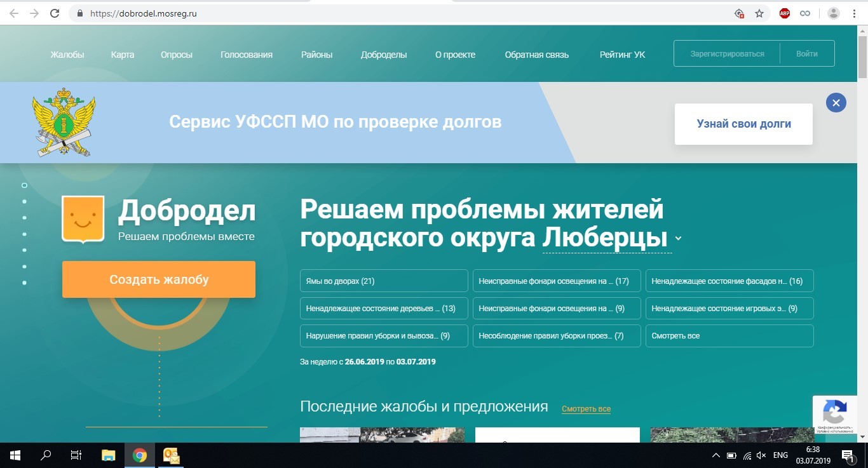The width and height of the screenshot is (868, 468).
Task: Click the Узнай свои долги button
Action: coord(743,124)
